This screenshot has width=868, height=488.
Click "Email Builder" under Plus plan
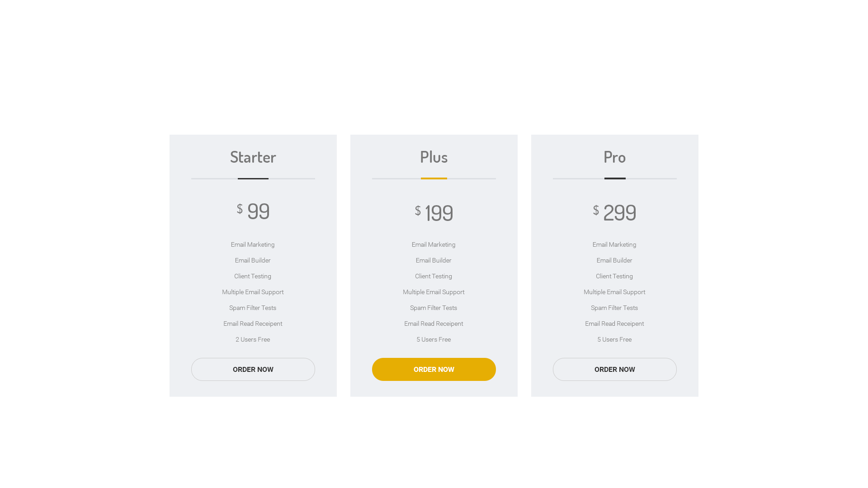click(434, 260)
